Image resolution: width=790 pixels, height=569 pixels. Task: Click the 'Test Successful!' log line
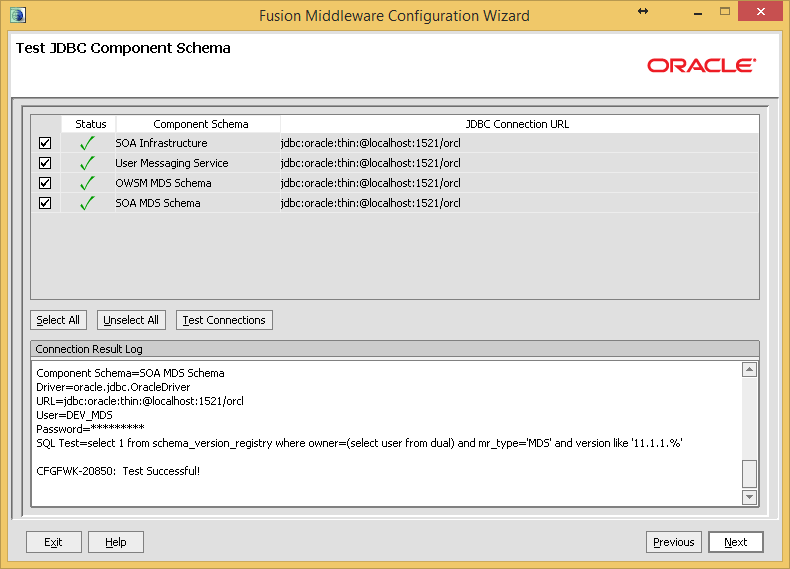118,471
